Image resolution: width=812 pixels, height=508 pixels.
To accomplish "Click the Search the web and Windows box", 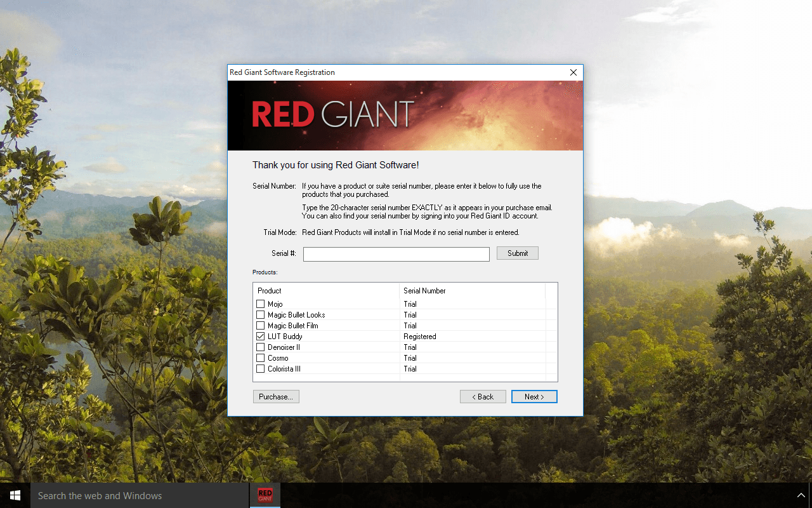I will [140, 495].
